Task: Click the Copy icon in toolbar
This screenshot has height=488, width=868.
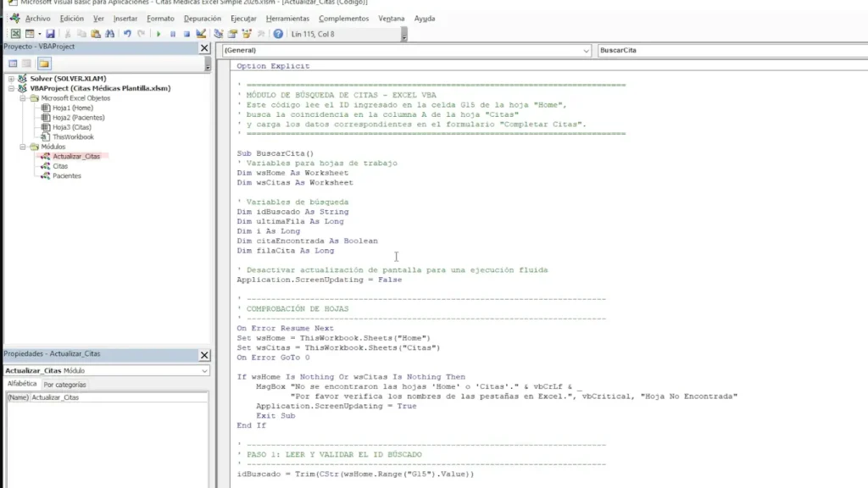Action: [81, 34]
